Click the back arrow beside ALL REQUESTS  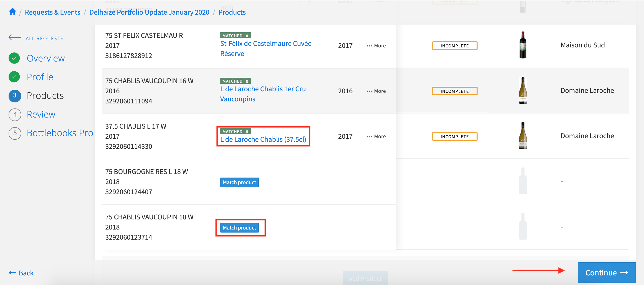coord(15,38)
